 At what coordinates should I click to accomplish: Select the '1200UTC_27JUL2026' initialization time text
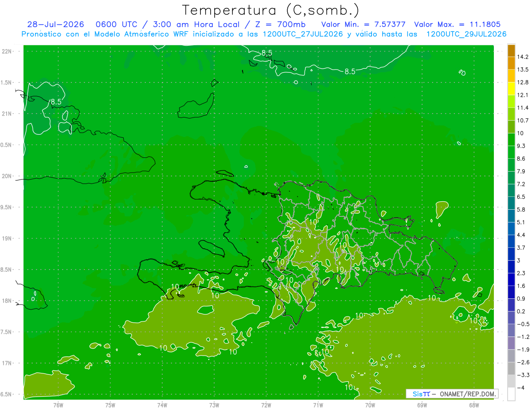pyautogui.click(x=303, y=34)
